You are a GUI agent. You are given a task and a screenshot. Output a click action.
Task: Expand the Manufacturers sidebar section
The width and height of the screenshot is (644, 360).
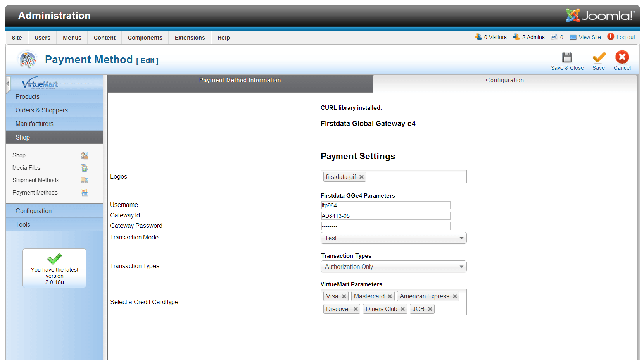[x=54, y=124]
